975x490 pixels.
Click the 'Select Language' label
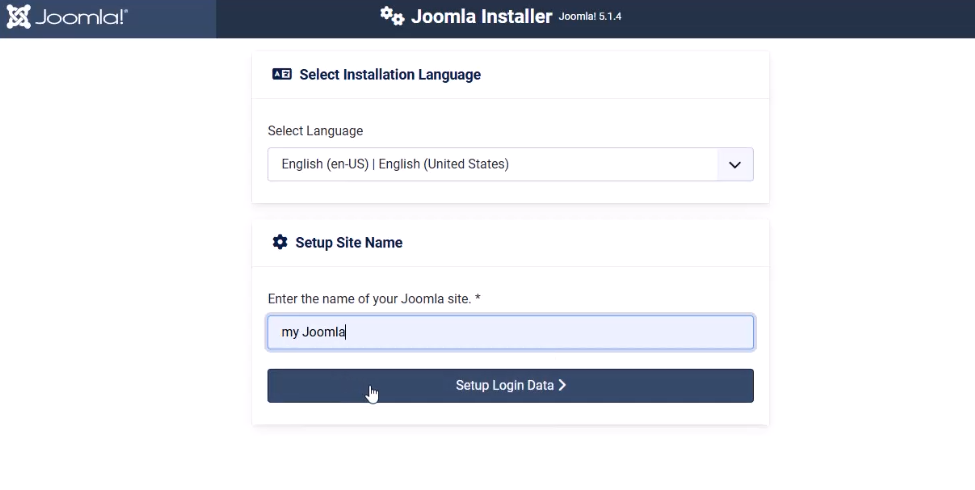pos(315,131)
